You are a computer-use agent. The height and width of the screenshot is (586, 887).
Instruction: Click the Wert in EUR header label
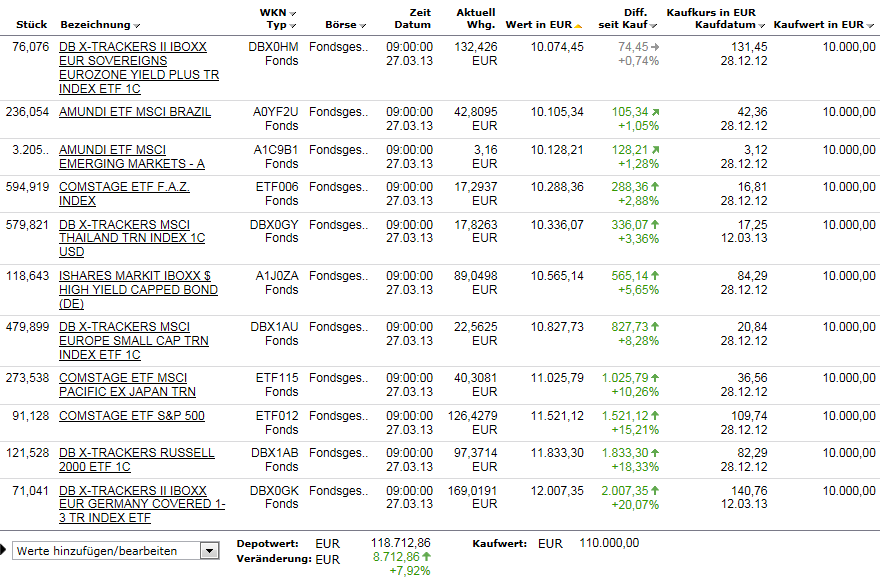point(539,24)
